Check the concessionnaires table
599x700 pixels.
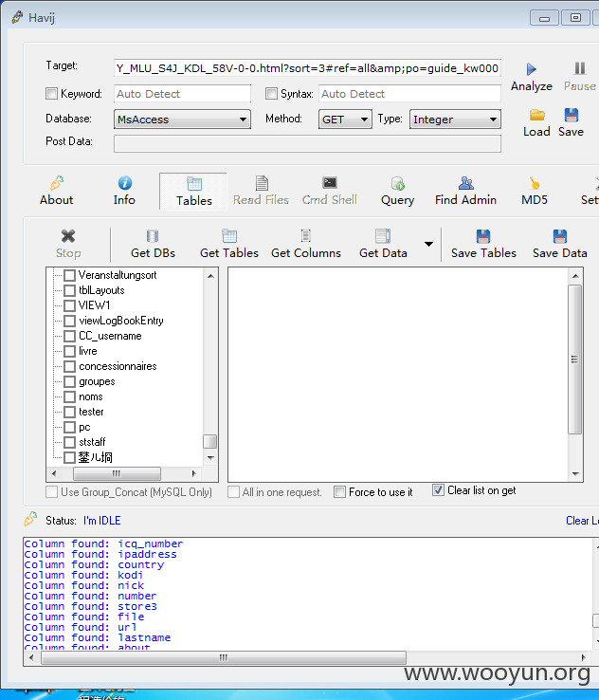tap(69, 366)
